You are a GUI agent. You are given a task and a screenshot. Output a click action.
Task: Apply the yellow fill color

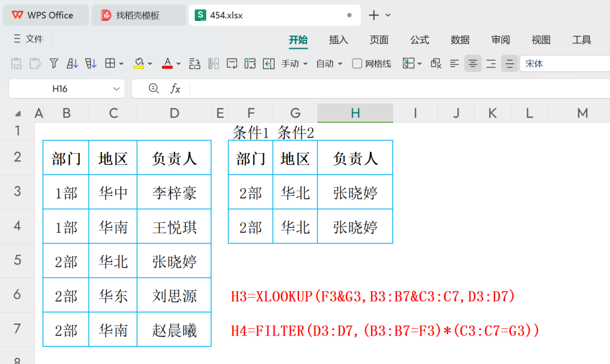click(x=138, y=63)
